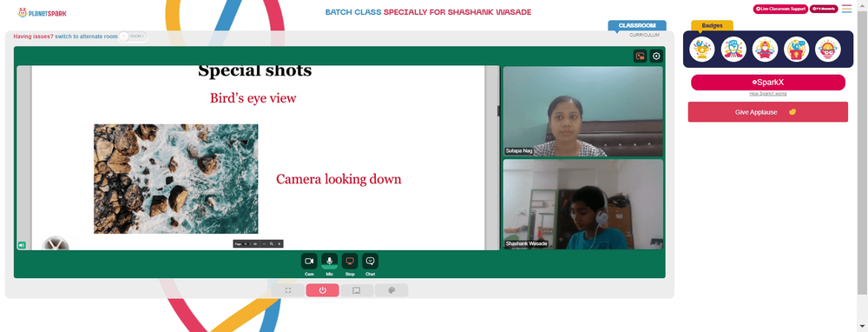This screenshot has width=868, height=332.
Task: Click Shashank Wasade's video tile
Action: 583,204
